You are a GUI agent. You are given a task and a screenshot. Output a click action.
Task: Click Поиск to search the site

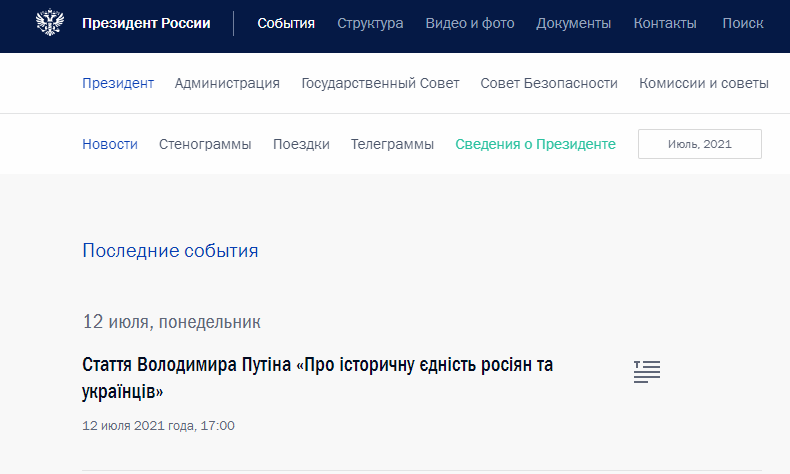coord(742,23)
